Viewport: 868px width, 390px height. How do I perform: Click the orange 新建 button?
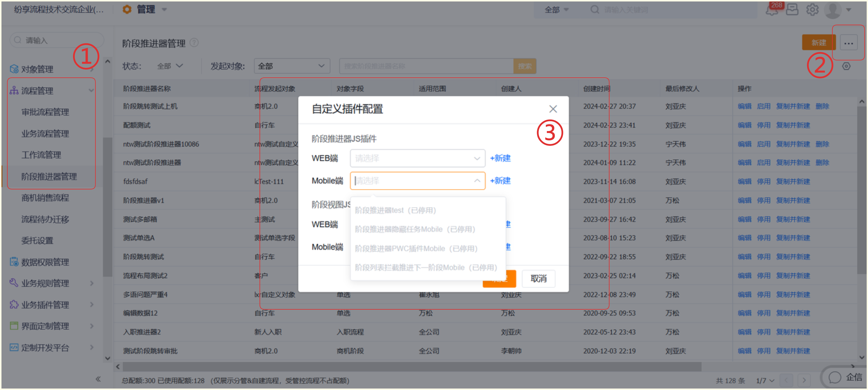click(819, 43)
